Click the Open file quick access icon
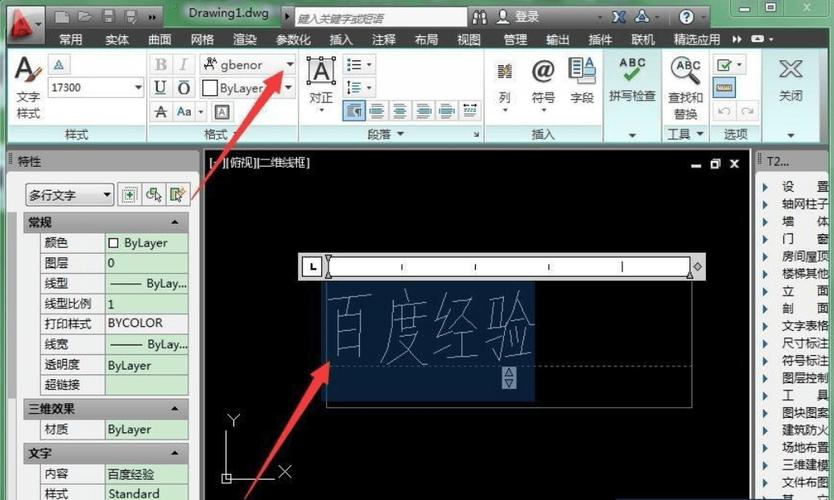This screenshot has height=500, width=834. (85, 17)
